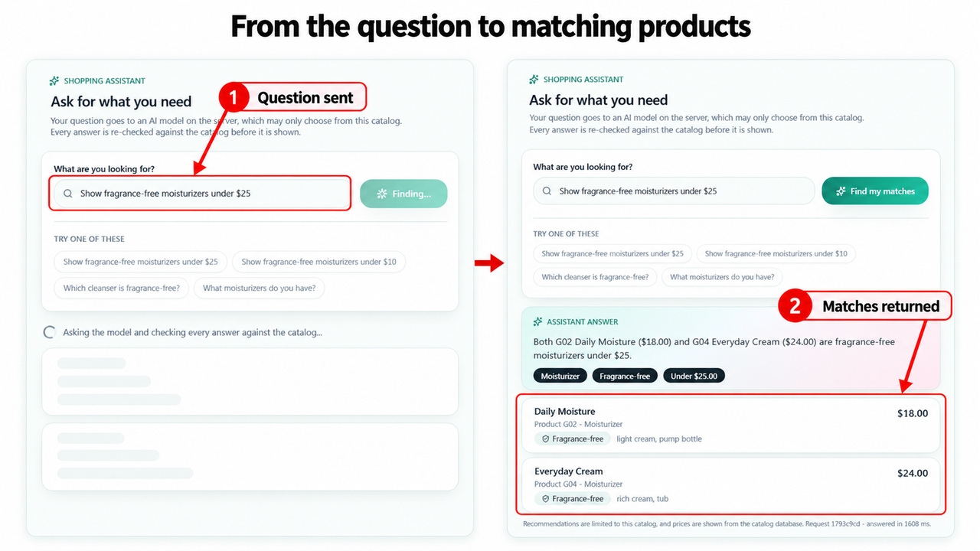Select left suggestion 'Which cleanser is fragrance-free?'
This screenshot has height=551, width=980.
click(122, 289)
